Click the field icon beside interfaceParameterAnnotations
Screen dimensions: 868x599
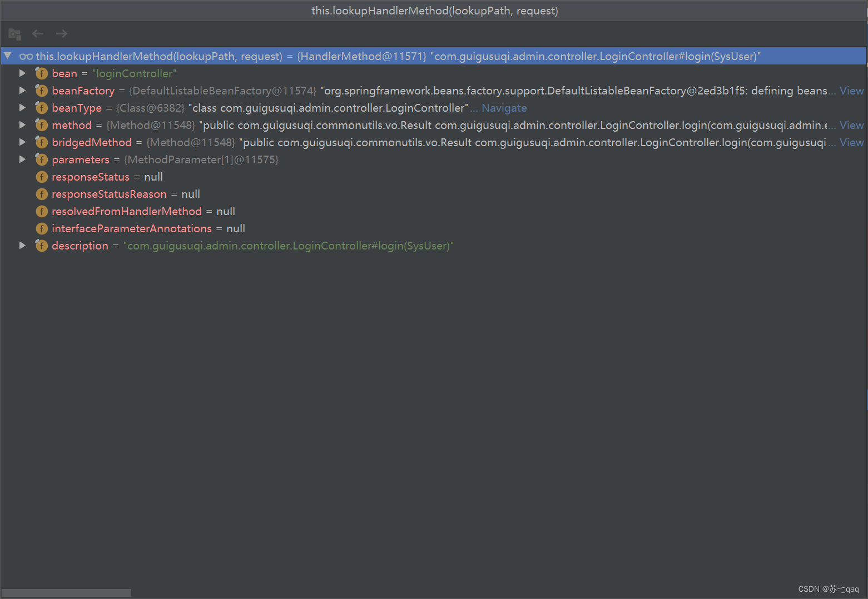(x=41, y=228)
